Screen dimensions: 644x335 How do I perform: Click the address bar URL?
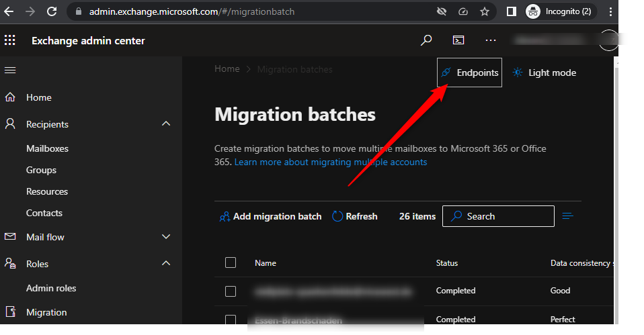[x=192, y=12]
